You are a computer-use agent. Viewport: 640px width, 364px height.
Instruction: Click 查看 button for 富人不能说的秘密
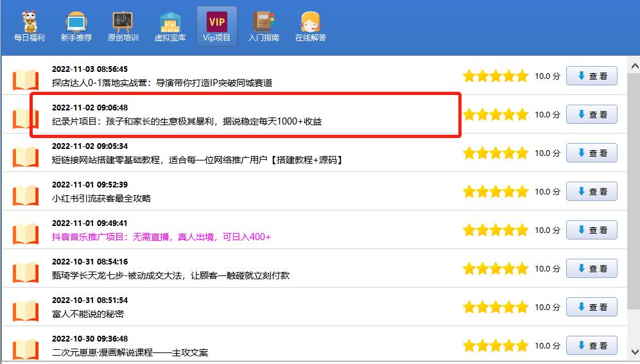click(x=591, y=307)
